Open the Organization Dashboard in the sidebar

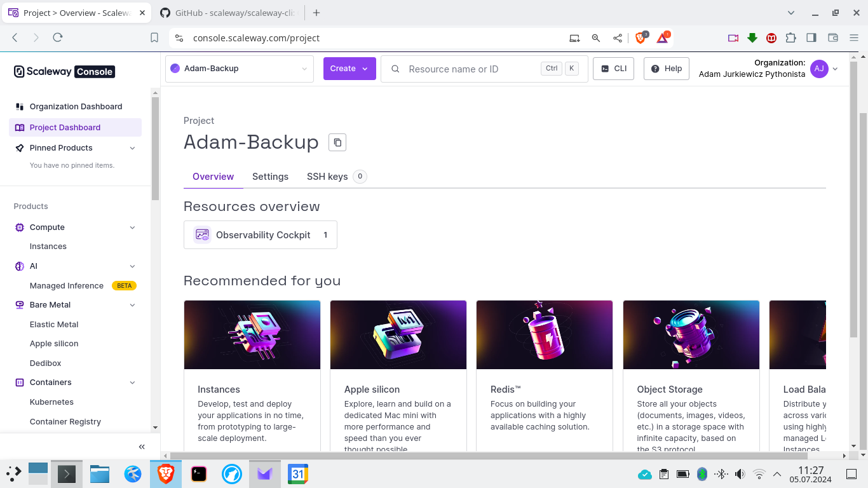click(75, 107)
